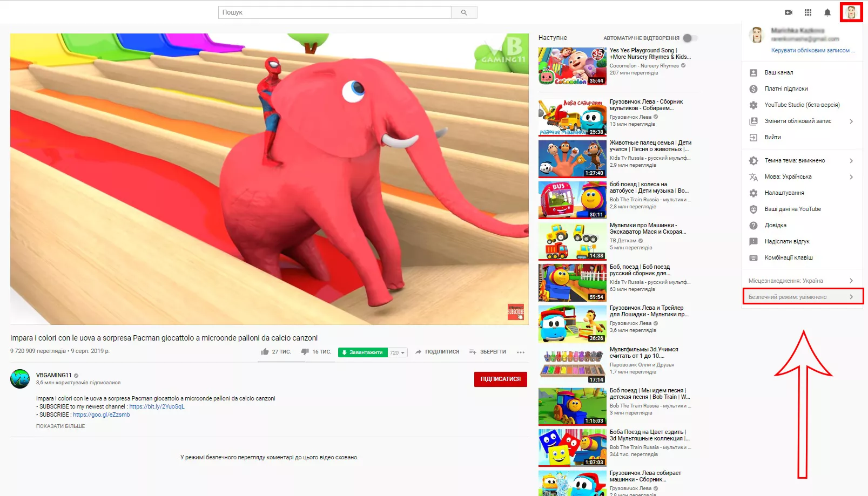Click Комбінації клавіш menu text
This screenshot has width=868, height=496.
coord(789,257)
